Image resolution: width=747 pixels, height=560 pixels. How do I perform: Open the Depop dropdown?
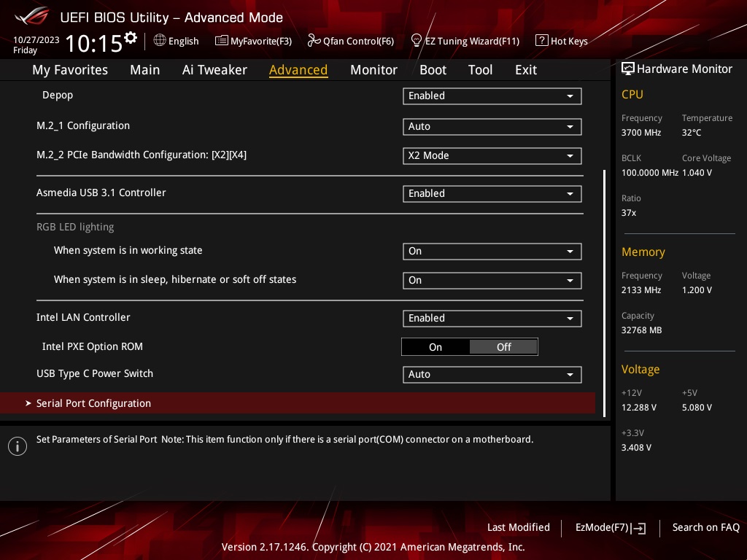click(x=492, y=96)
